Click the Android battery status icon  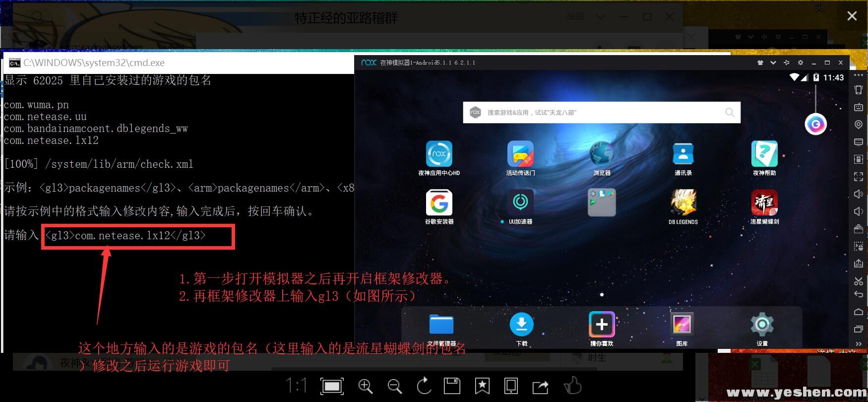(x=816, y=77)
